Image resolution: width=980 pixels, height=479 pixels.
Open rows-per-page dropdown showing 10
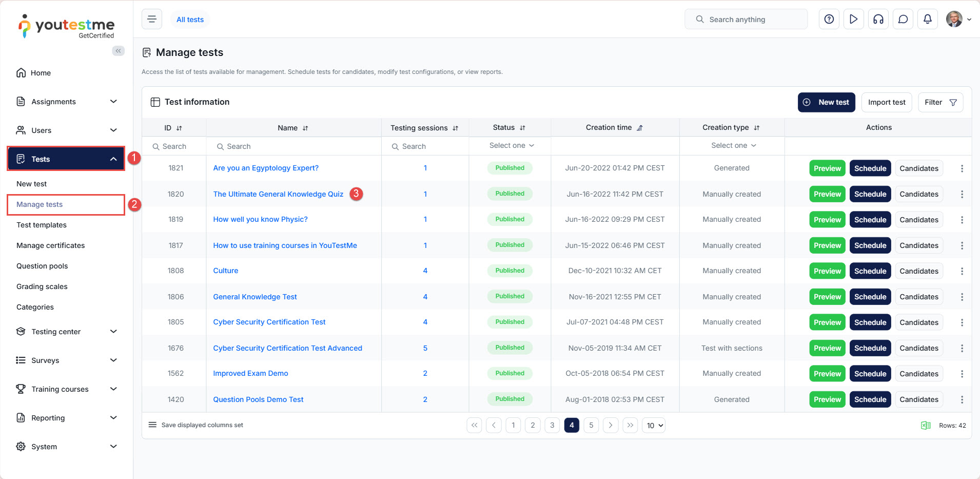click(653, 426)
